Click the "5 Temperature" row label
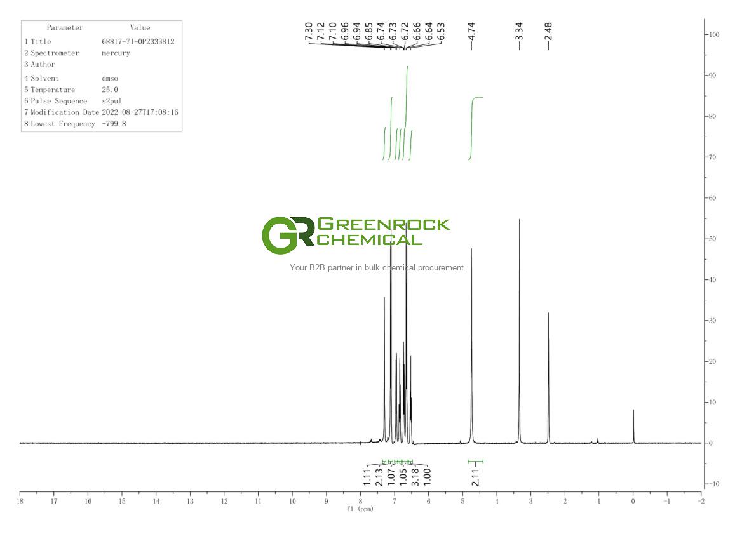The height and width of the screenshot is (534, 756). pyautogui.click(x=50, y=90)
